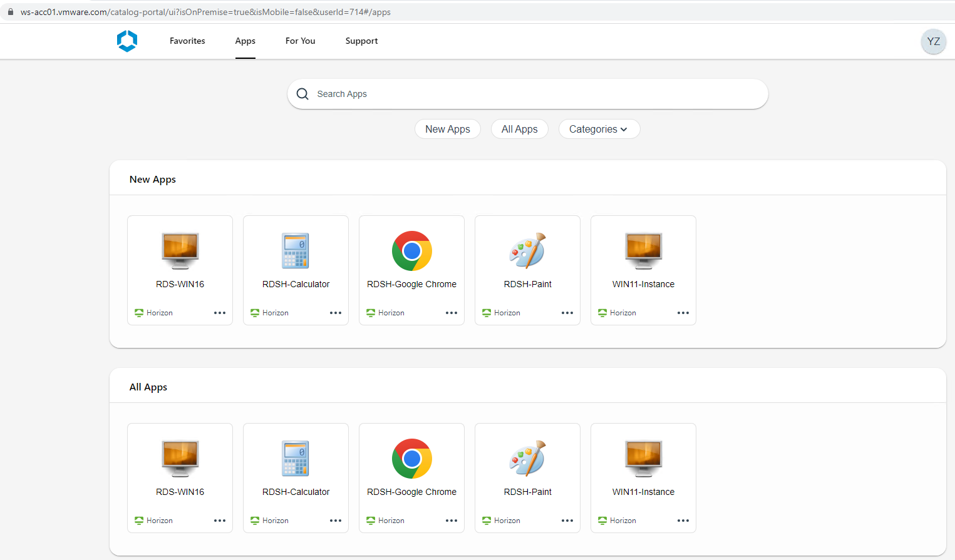The image size is (955, 560).
Task: Open the ellipsis menu on RDSH-Calculator
Action: pos(336,313)
